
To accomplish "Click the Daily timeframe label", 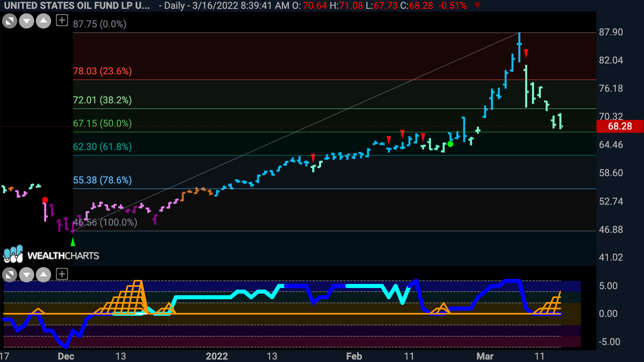I will [174, 6].
